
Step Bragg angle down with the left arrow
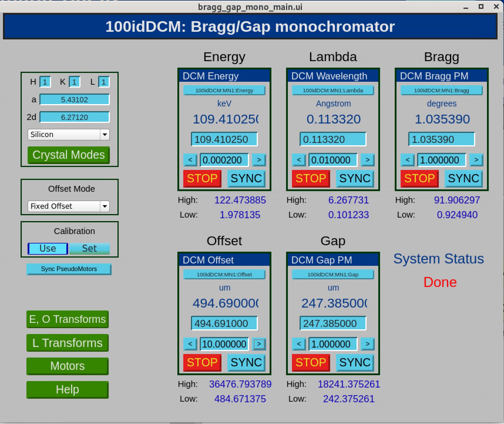click(x=407, y=160)
